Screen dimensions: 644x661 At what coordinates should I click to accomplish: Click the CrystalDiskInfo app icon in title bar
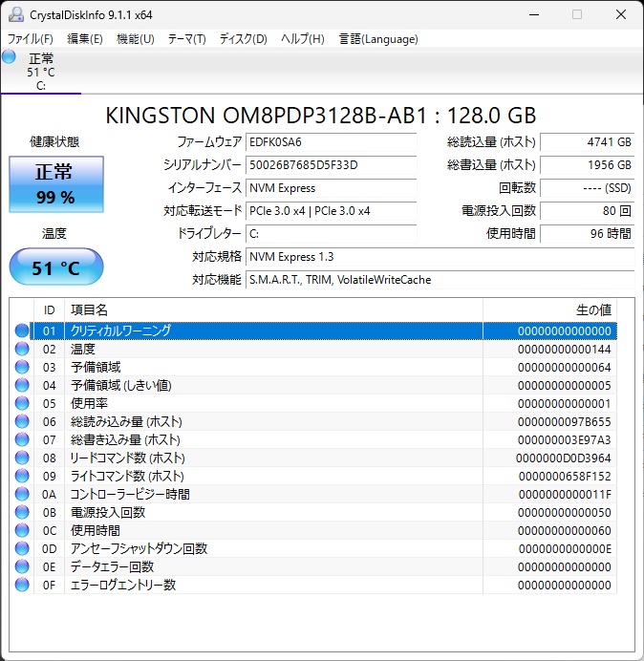click(16, 14)
